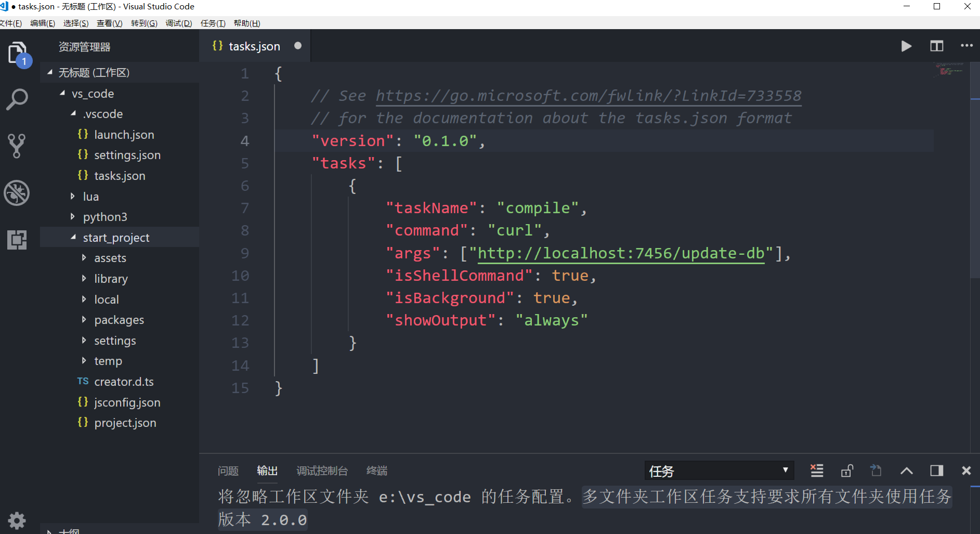Open the 查看(V) menu

[x=110, y=23]
